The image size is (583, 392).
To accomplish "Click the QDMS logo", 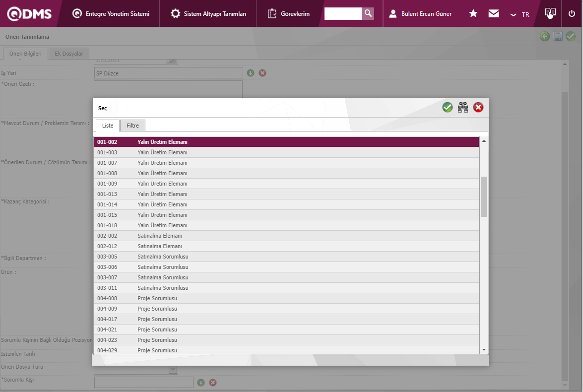I will [x=29, y=13].
